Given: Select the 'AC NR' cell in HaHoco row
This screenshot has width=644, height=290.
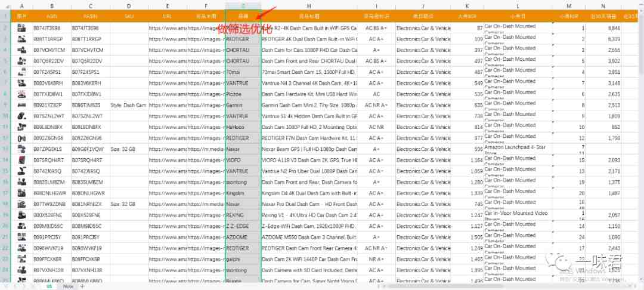Looking at the screenshot, I should [x=376, y=127].
